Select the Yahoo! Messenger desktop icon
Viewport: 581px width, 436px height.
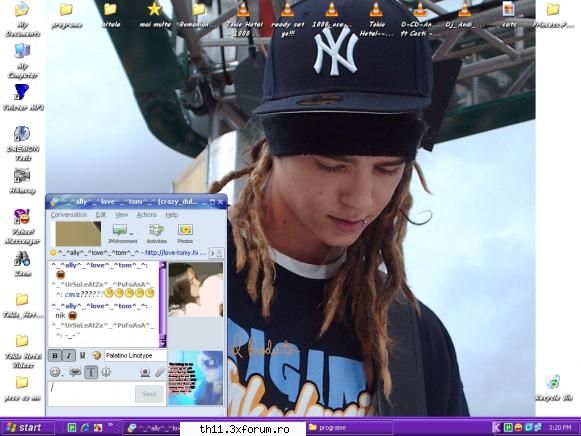click(x=22, y=227)
